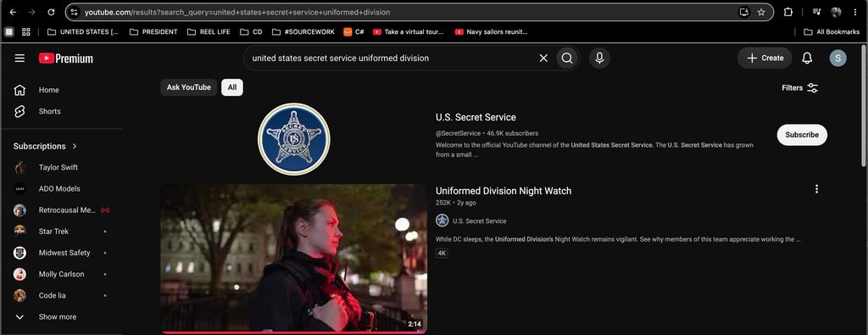
Task: Click the Create button
Action: point(765,59)
